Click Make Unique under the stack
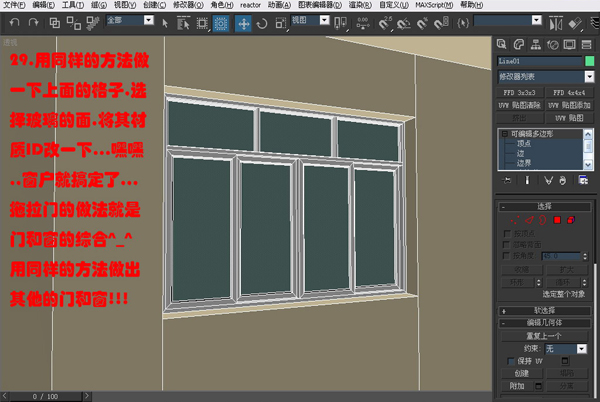This screenshot has height=402, width=600. tap(548, 180)
